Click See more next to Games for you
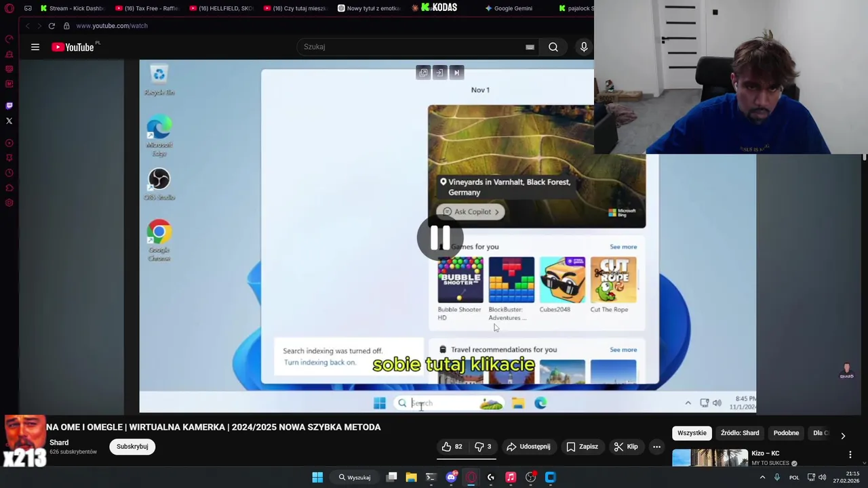Screen dimensions: 868x488 [x=623, y=247]
